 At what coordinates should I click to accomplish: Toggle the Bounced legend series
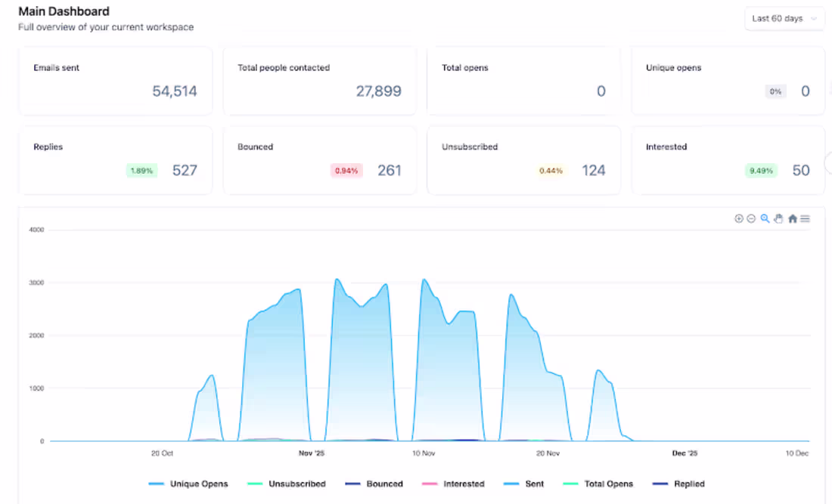tap(374, 484)
